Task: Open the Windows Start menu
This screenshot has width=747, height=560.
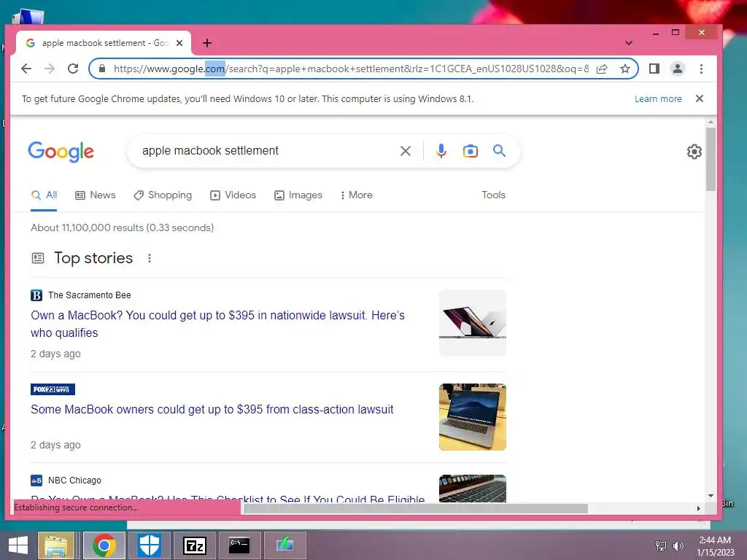Action: [18, 545]
